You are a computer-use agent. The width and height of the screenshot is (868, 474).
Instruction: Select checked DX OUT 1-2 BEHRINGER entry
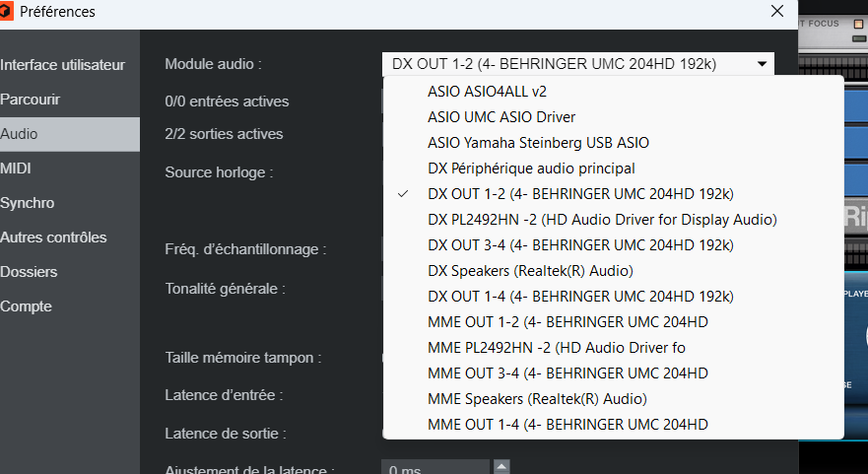coord(614,194)
